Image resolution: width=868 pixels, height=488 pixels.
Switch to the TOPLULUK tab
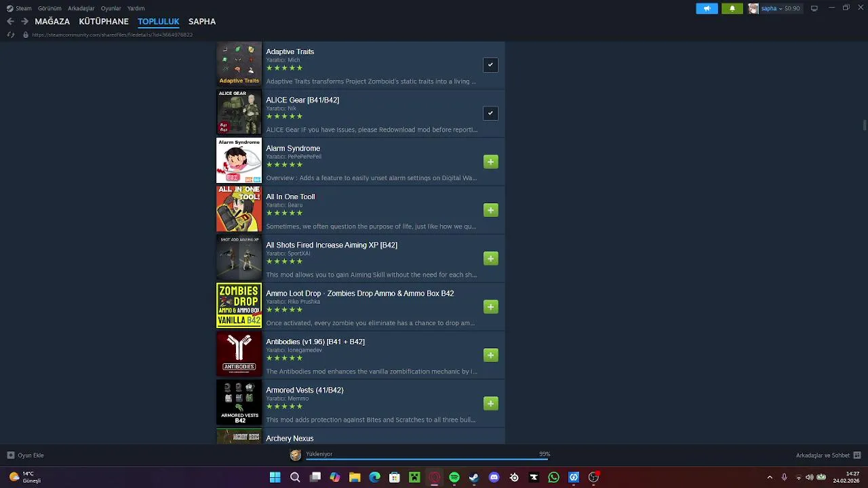158,22
